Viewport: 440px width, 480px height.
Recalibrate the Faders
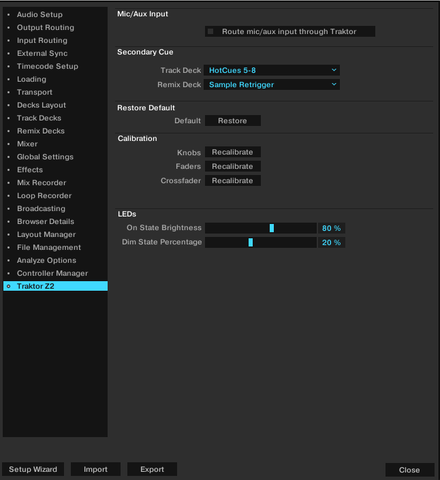pyautogui.click(x=233, y=166)
